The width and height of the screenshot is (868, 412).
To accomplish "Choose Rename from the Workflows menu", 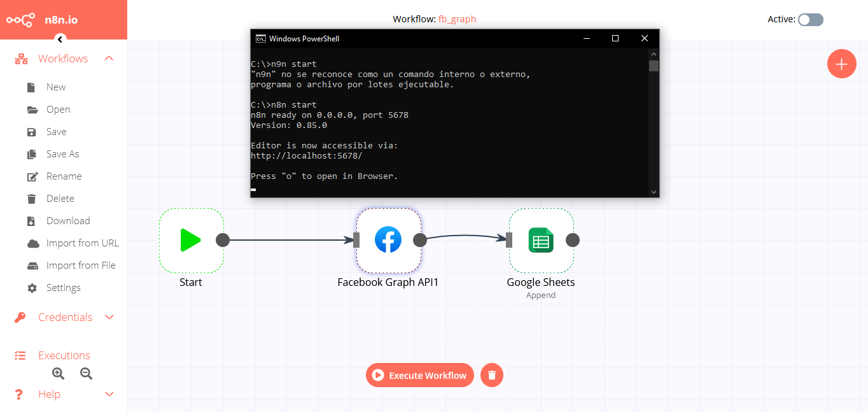I will pos(64,176).
